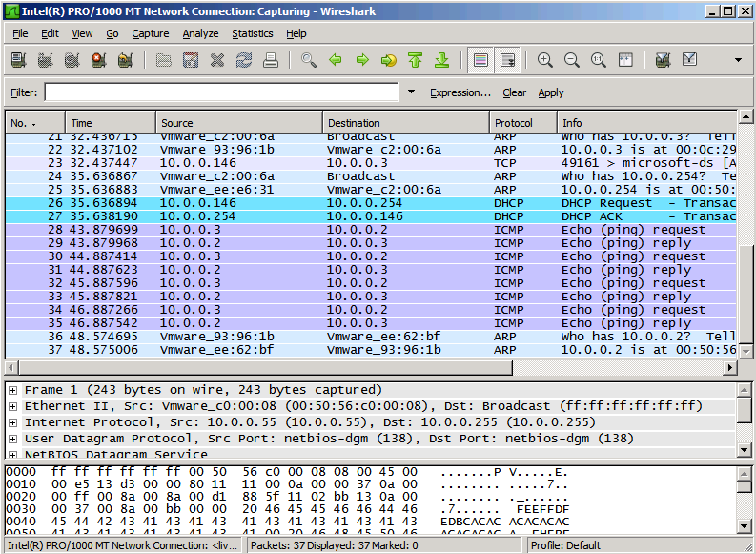The height and width of the screenshot is (554, 756).
Task: Open the capture interfaces list icon
Action: point(18,60)
